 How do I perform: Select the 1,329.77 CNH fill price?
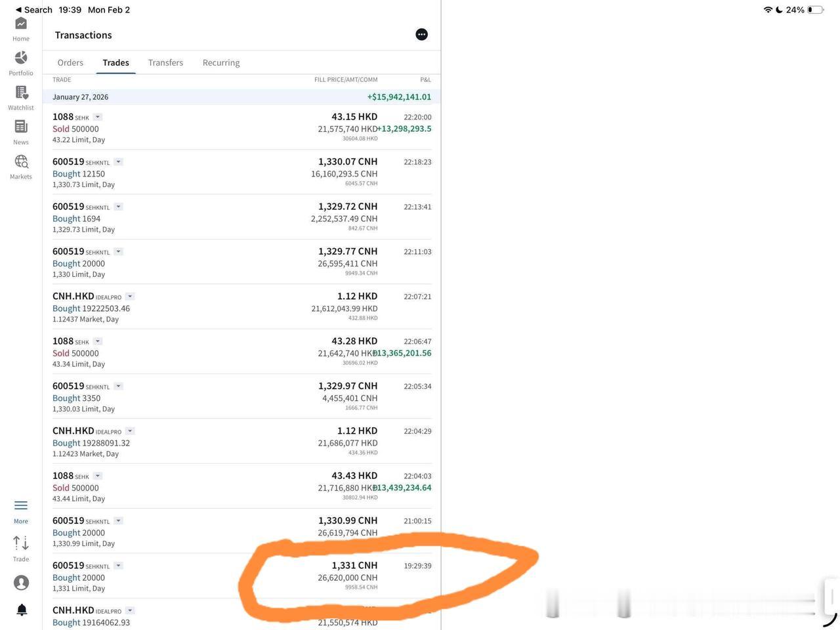click(348, 251)
